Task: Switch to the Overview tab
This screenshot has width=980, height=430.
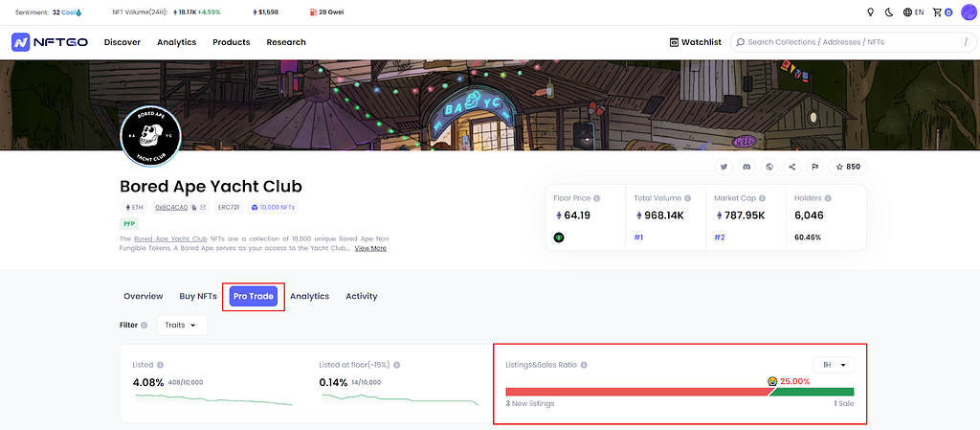Action: (x=144, y=296)
